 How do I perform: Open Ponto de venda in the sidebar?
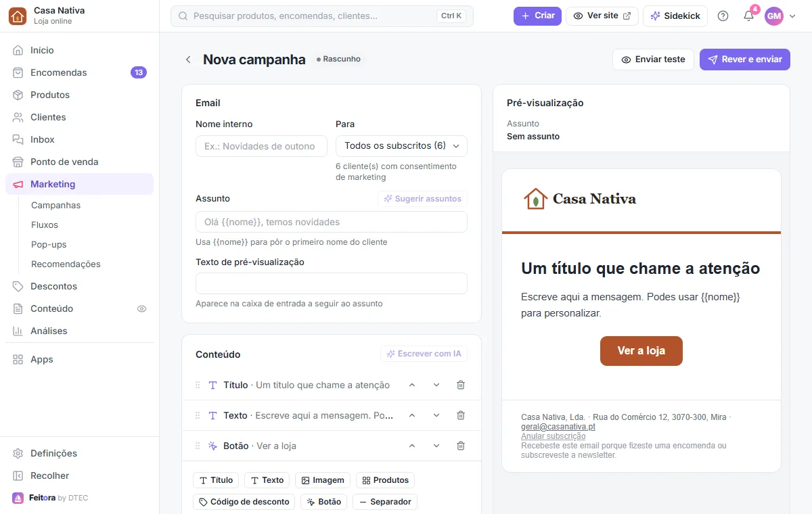pyautogui.click(x=80, y=162)
